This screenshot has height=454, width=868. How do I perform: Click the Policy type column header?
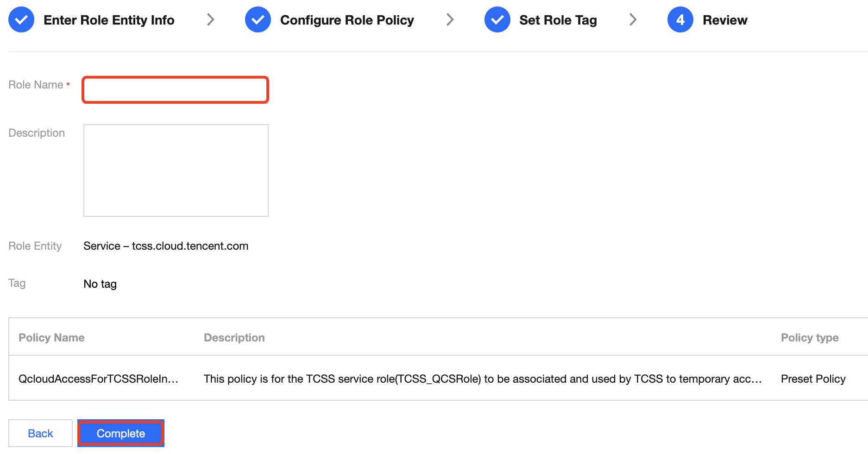809,338
